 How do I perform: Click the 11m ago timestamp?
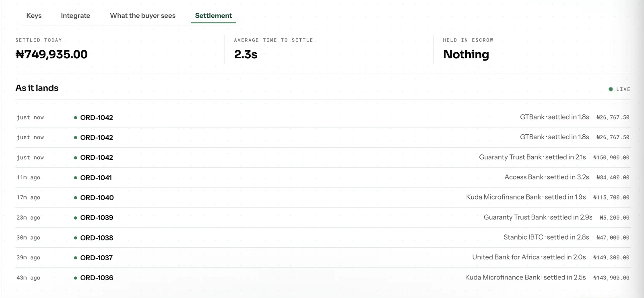tap(28, 177)
